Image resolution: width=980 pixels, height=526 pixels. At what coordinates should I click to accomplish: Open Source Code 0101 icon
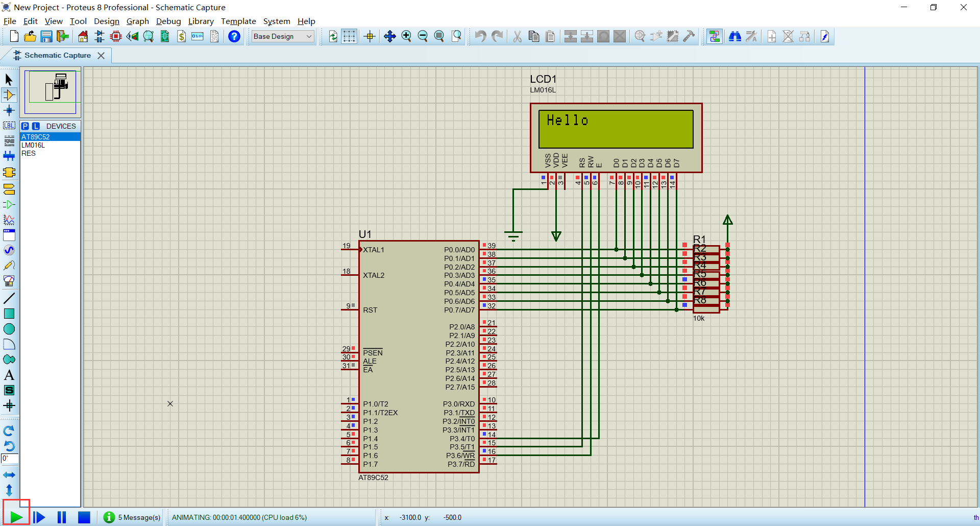pos(198,36)
